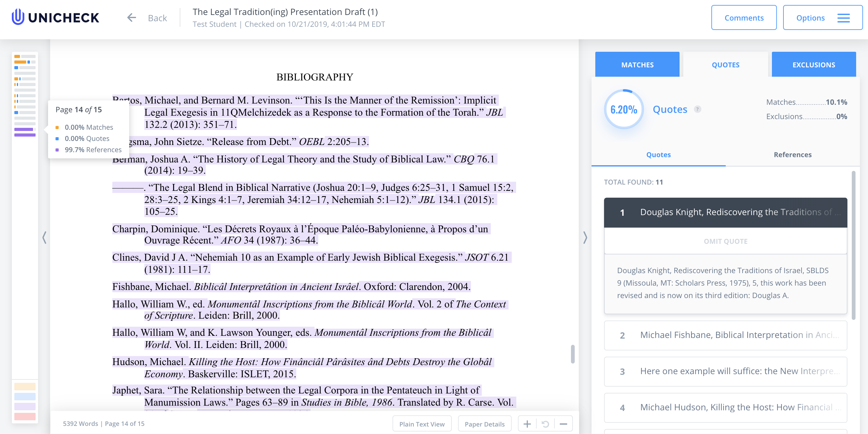Go to next page with right chevron
The image size is (868, 434).
[585, 237]
